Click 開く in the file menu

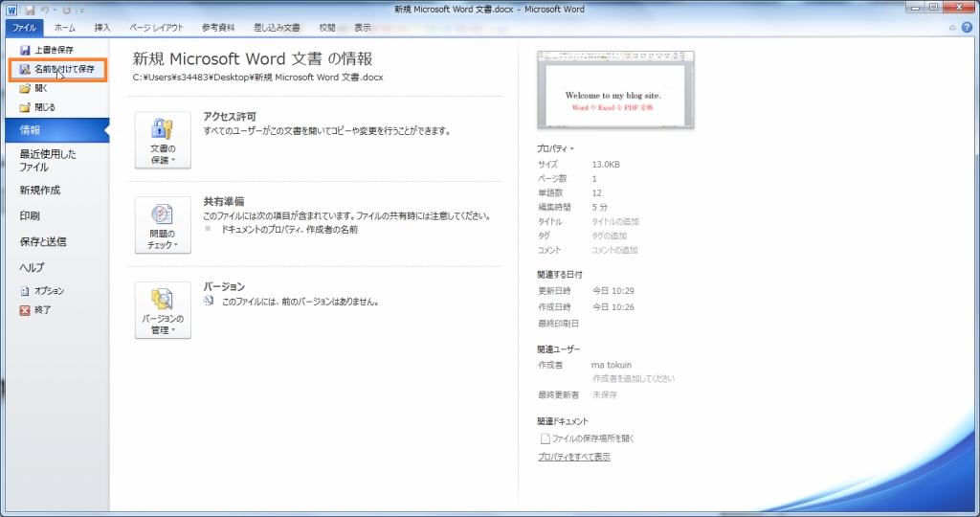[33, 88]
